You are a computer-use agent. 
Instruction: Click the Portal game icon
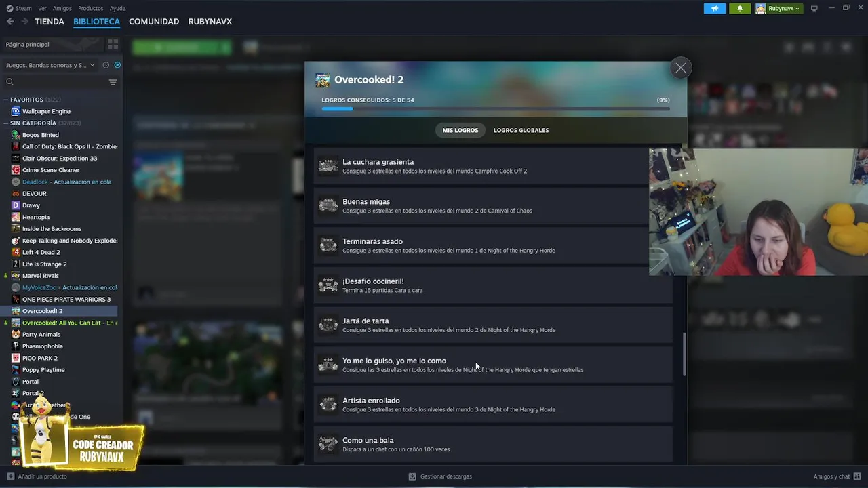(16, 382)
